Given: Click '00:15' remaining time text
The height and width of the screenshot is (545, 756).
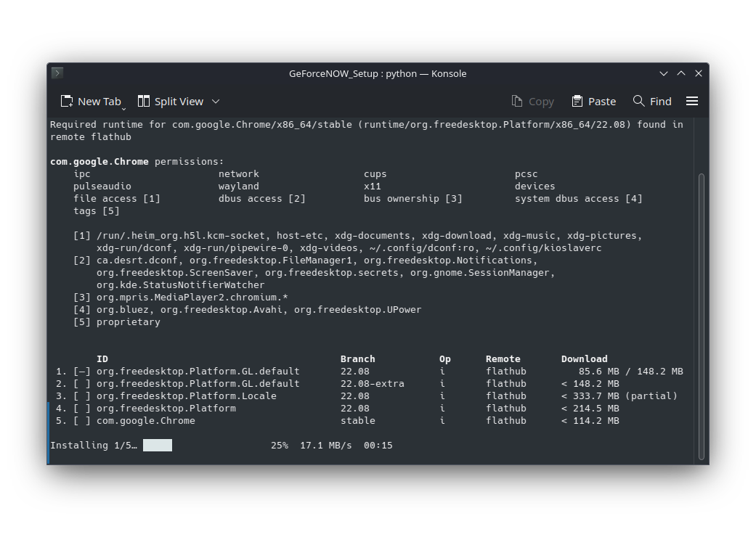Looking at the screenshot, I should 378,446.
